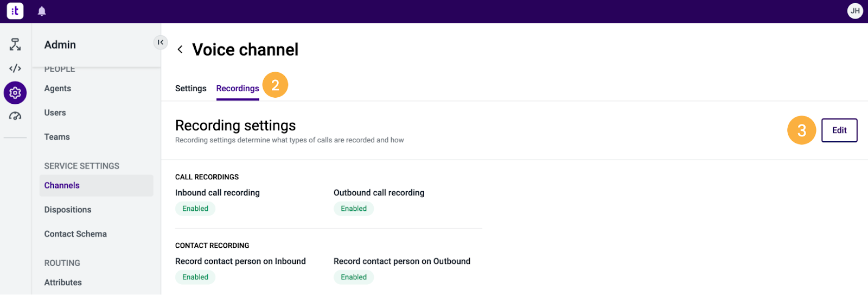This screenshot has height=295, width=868.
Task: Click the Inbound call recording Enabled badge
Action: click(x=195, y=209)
